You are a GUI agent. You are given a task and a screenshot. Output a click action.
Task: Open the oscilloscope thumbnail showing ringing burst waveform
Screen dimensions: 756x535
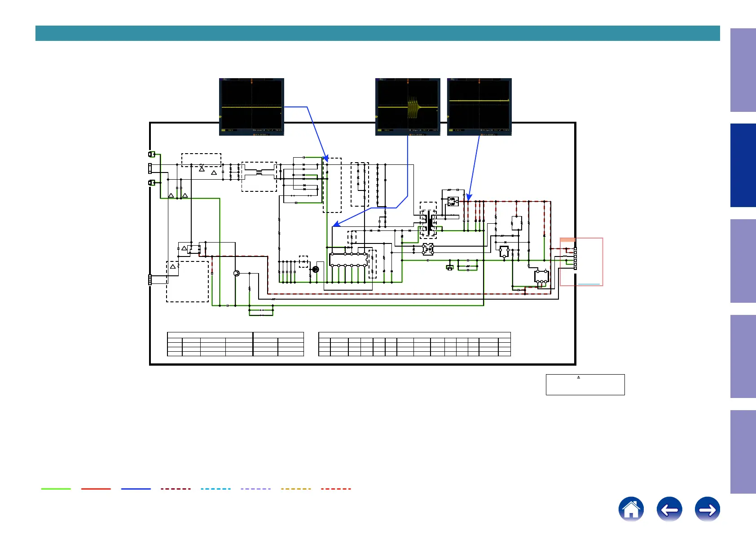(x=408, y=107)
